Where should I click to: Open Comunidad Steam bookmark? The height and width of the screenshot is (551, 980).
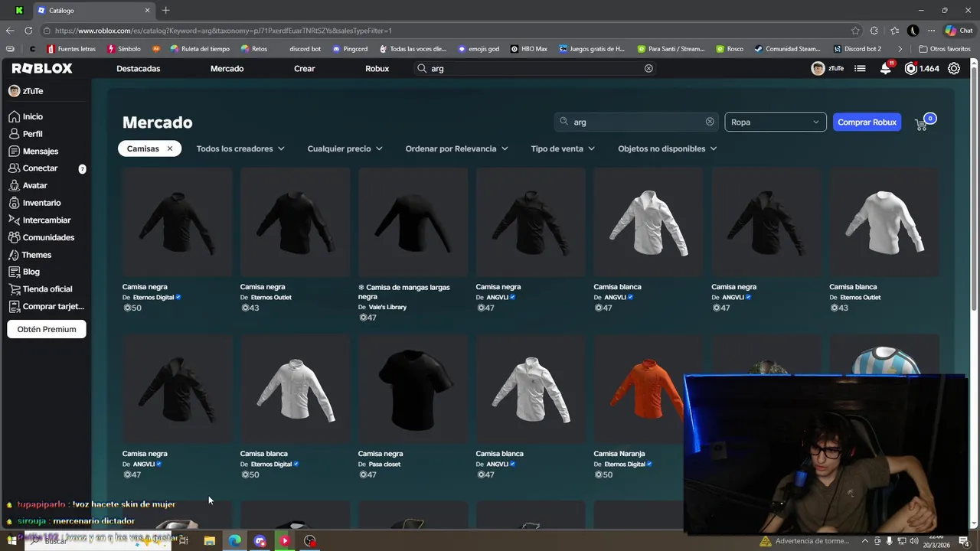tap(787, 49)
